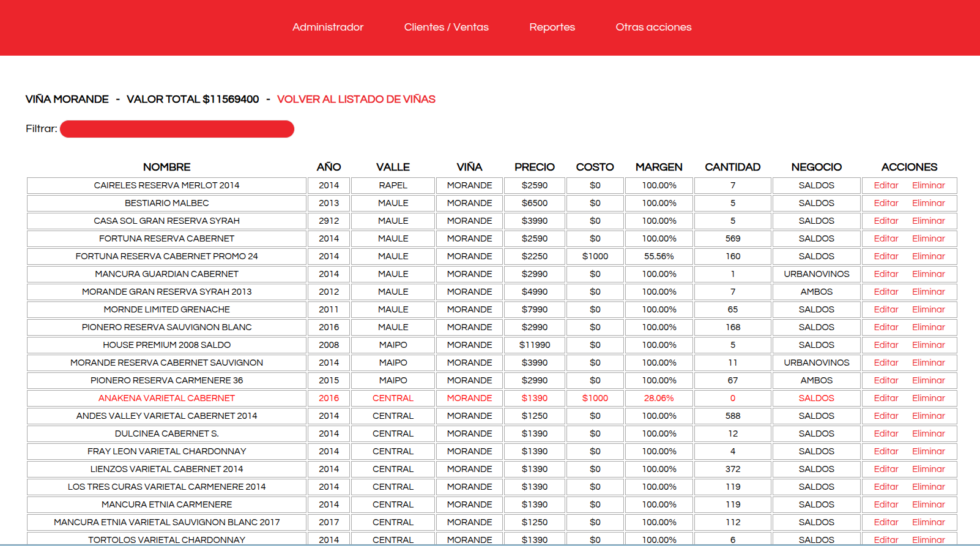Edit MANCURA GUARDIAN CABERNET wine
This screenshot has height=546, width=980.
886,274
